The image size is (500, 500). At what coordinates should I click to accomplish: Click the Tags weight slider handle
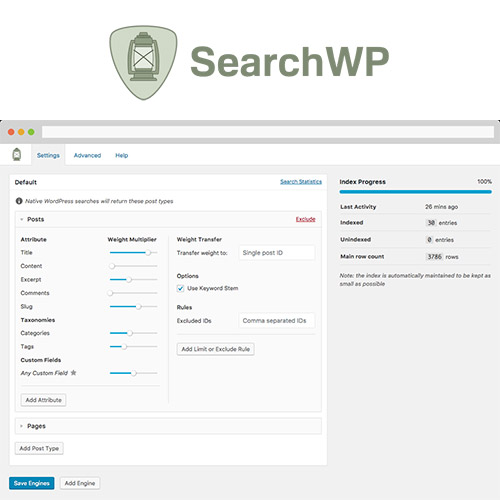coord(124,347)
